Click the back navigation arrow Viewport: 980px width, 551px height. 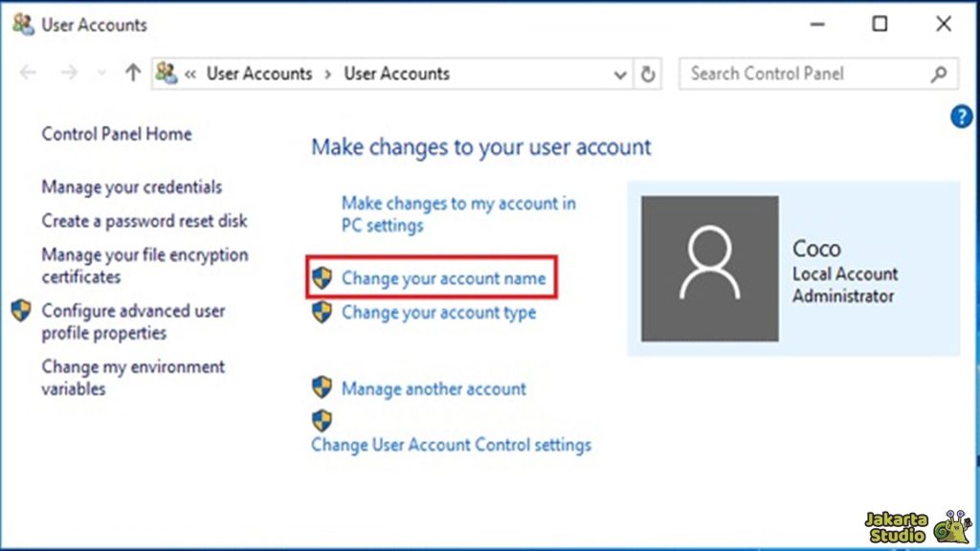28,74
